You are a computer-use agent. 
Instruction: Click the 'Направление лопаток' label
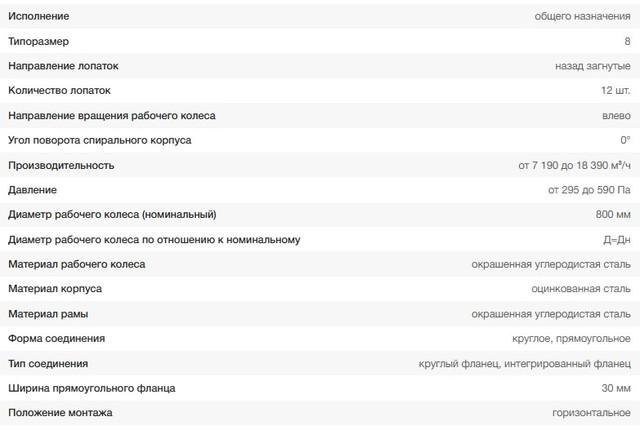coord(63,66)
